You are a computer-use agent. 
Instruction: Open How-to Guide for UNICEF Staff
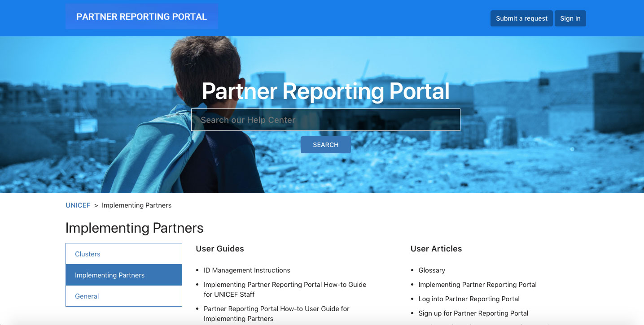[x=285, y=290]
